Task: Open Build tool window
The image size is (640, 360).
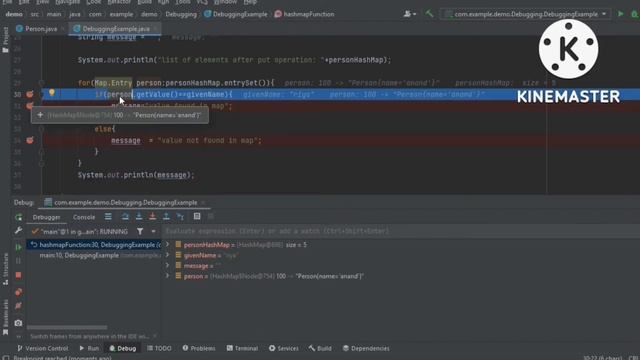Action: click(x=320, y=348)
